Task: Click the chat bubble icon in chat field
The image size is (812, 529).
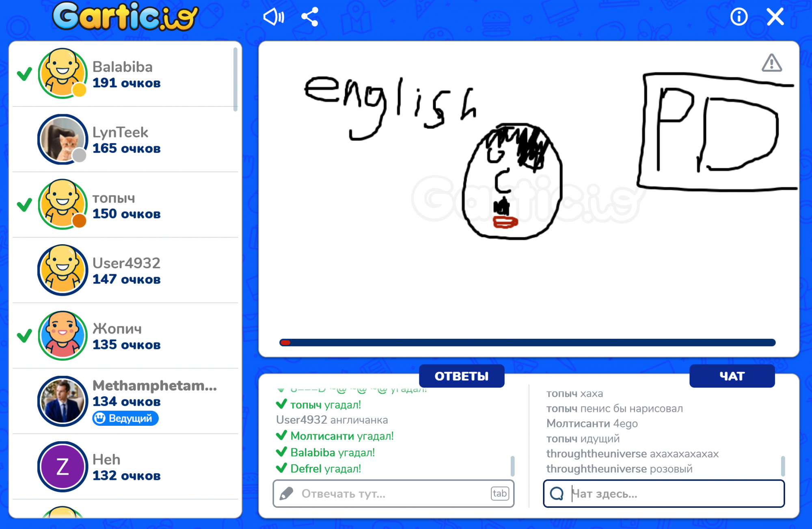Action: click(557, 493)
